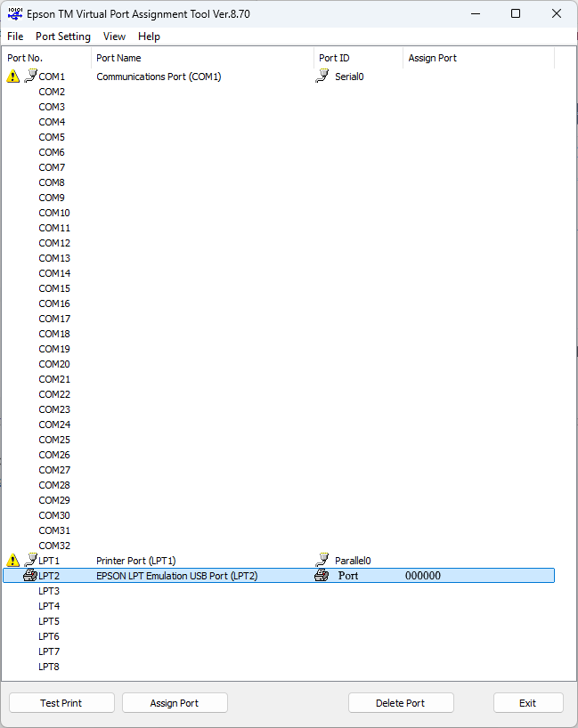Click the Epson app icon in title bar
The height and width of the screenshot is (728, 578).
15,14
